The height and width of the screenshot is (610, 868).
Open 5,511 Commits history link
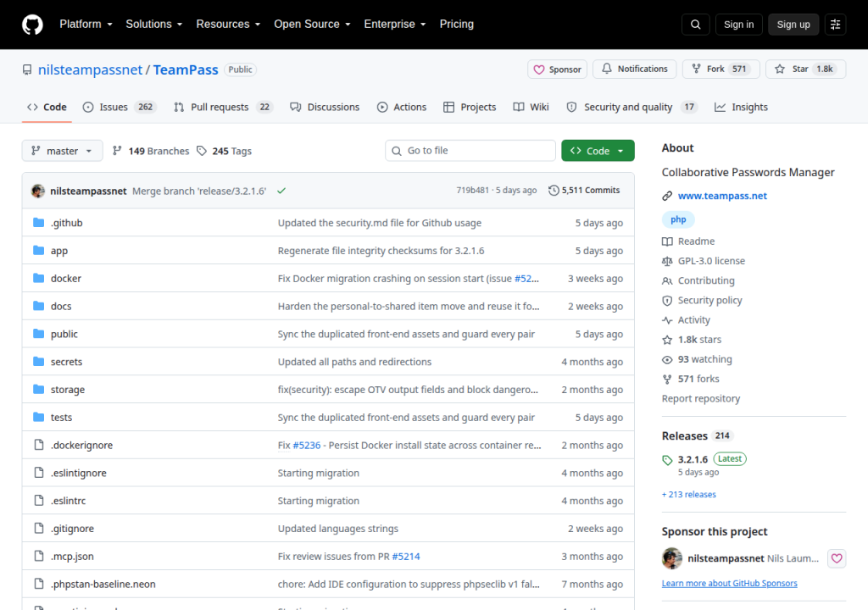click(584, 191)
